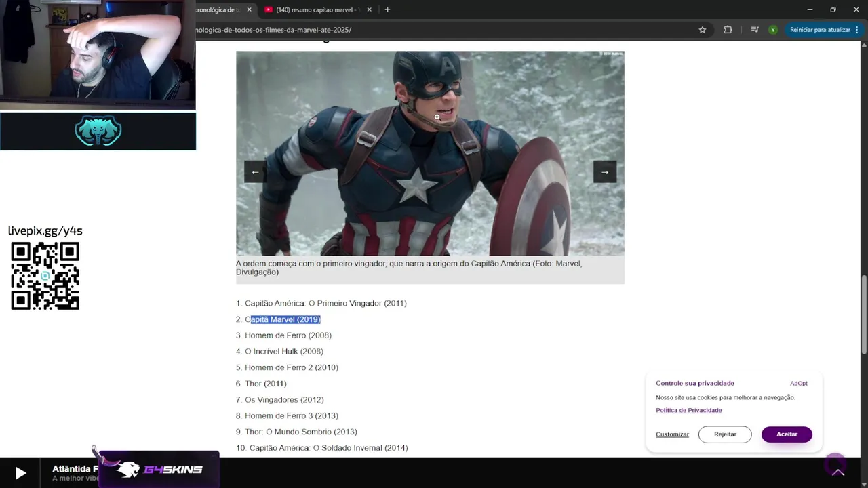Click the G4SKINS banner
The image size is (868, 488).
click(159, 469)
